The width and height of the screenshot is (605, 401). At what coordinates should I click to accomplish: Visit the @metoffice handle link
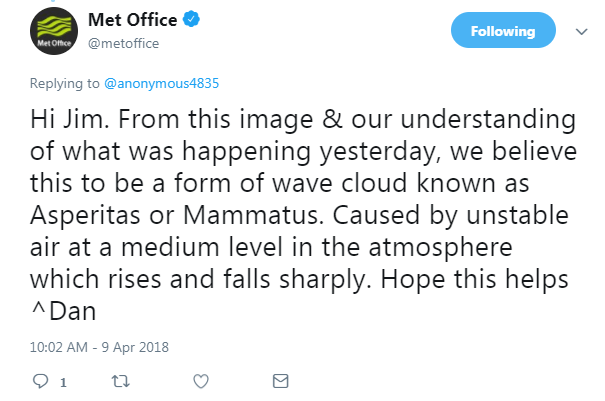point(123,43)
